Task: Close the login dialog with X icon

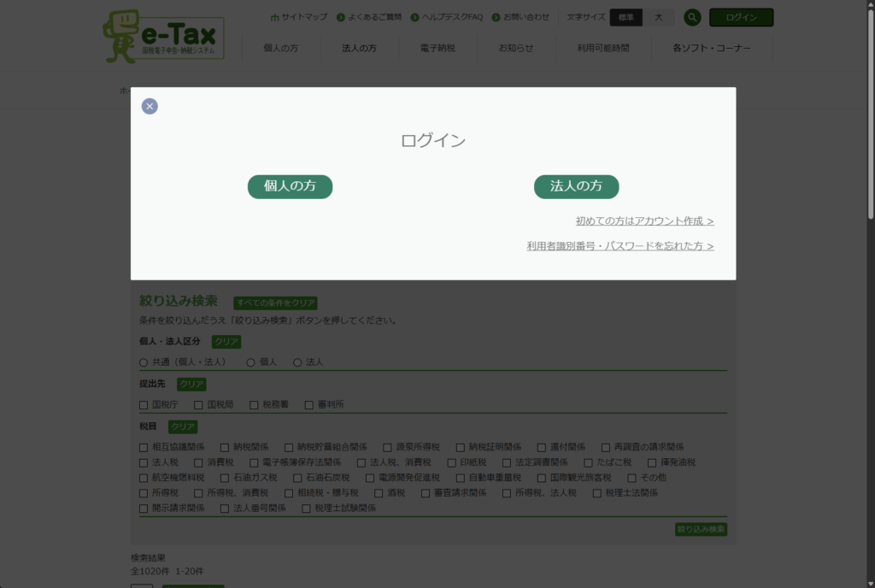Action: 150,106
